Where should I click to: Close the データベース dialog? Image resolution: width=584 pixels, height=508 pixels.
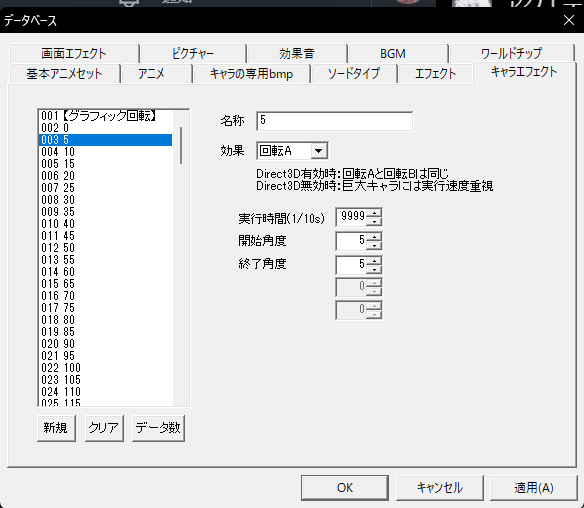tap(569, 20)
